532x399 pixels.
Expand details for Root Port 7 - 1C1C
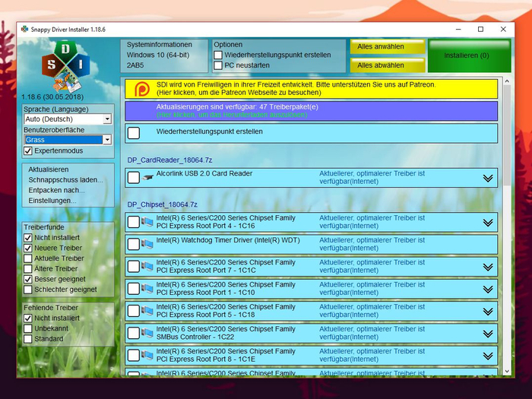488,267
